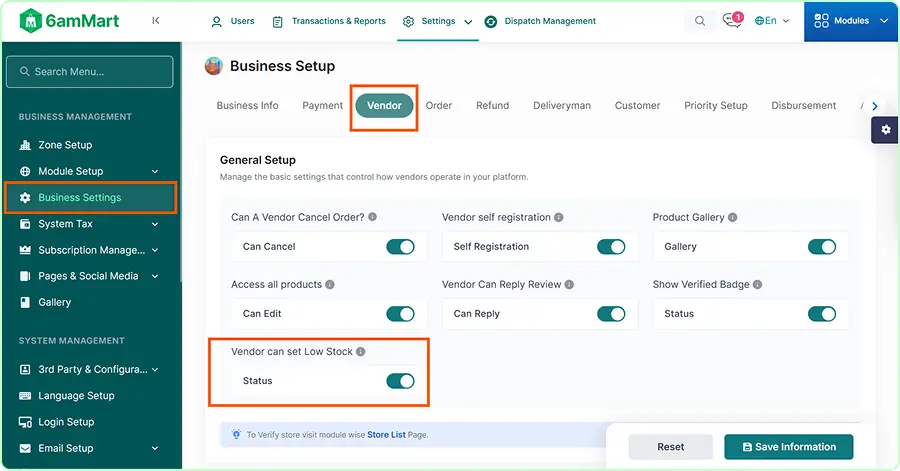The width and height of the screenshot is (900, 471).
Task: Click the Settings gear icon in top bar
Action: 408,22
